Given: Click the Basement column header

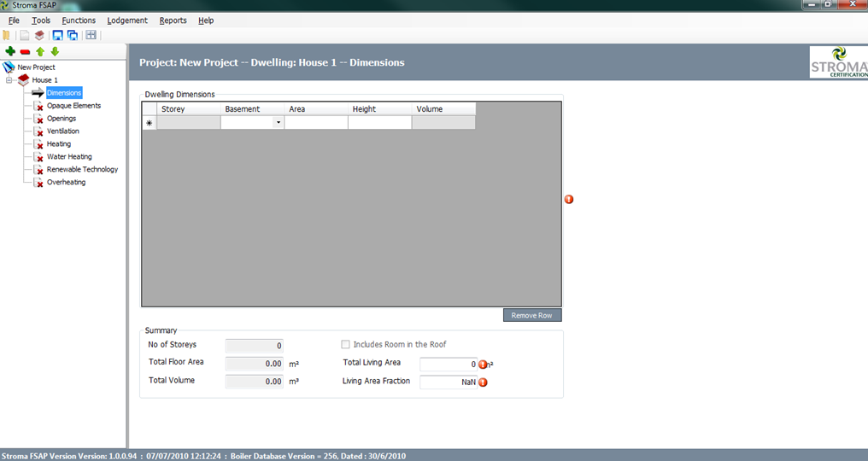Looking at the screenshot, I should pyautogui.click(x=252, y=109).
